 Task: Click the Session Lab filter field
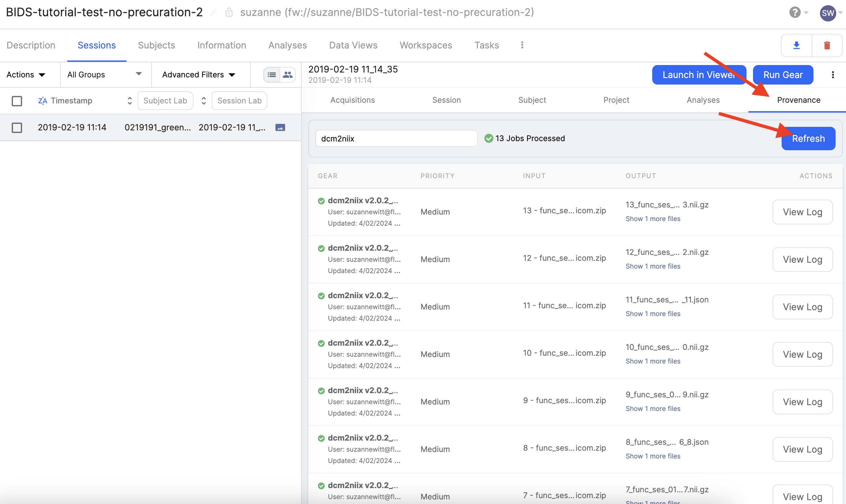(239, 100)
